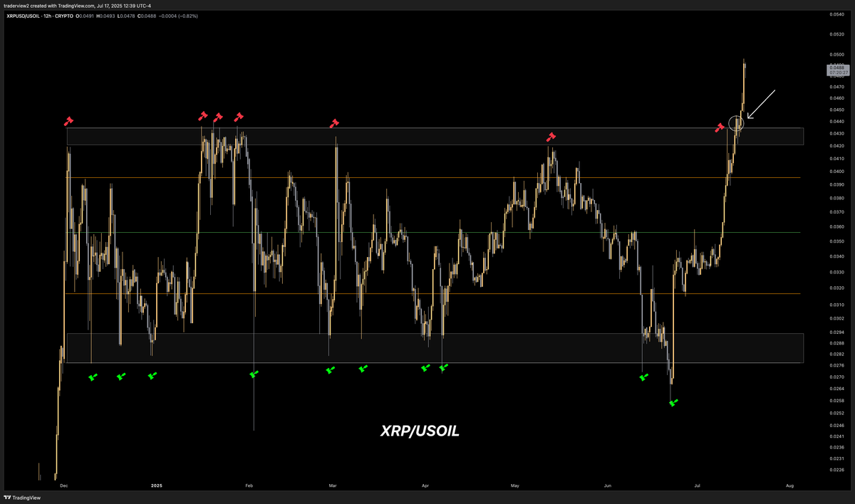Click the May label on time axis
Viewport: 855px width, 504px height.
515,485
